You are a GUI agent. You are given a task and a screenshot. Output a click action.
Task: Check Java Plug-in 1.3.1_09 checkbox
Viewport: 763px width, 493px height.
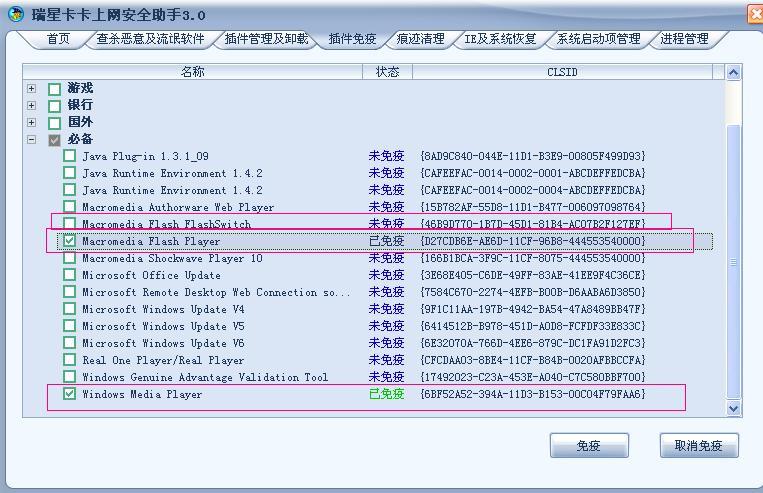pos(70,156)
